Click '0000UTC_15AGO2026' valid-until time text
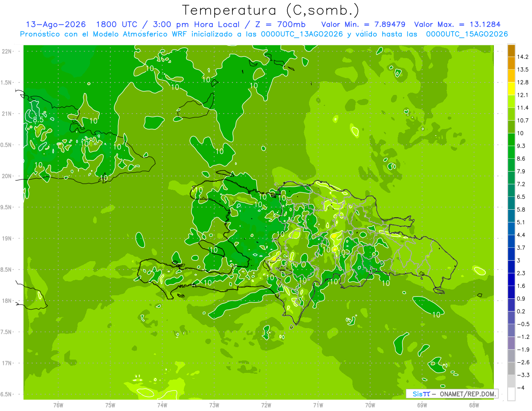This screenshot has width=532, height=411. [x=467, y=34]
